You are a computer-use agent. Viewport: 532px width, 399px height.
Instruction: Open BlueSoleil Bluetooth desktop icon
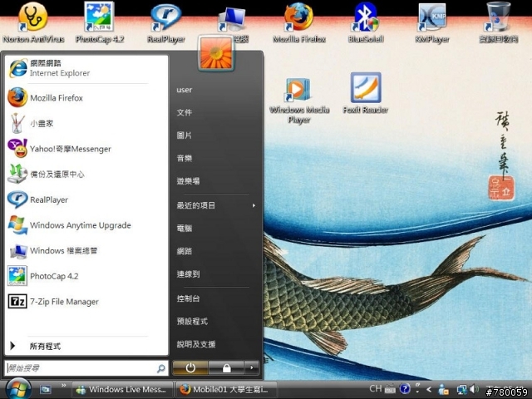click(x=366, y=23)
